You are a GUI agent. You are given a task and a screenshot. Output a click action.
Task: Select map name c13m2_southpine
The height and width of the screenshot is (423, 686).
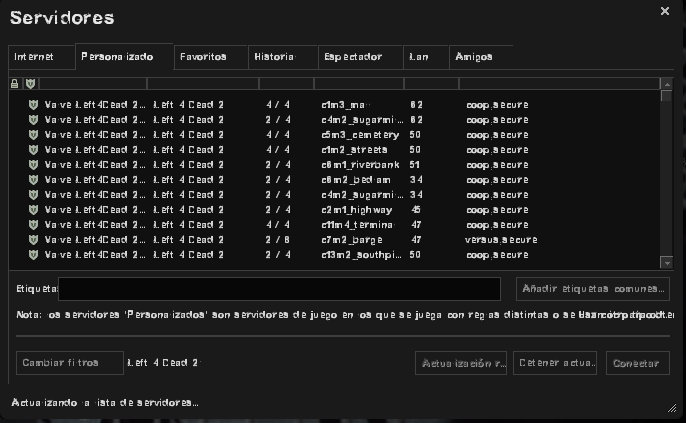(x=361, y=255)
